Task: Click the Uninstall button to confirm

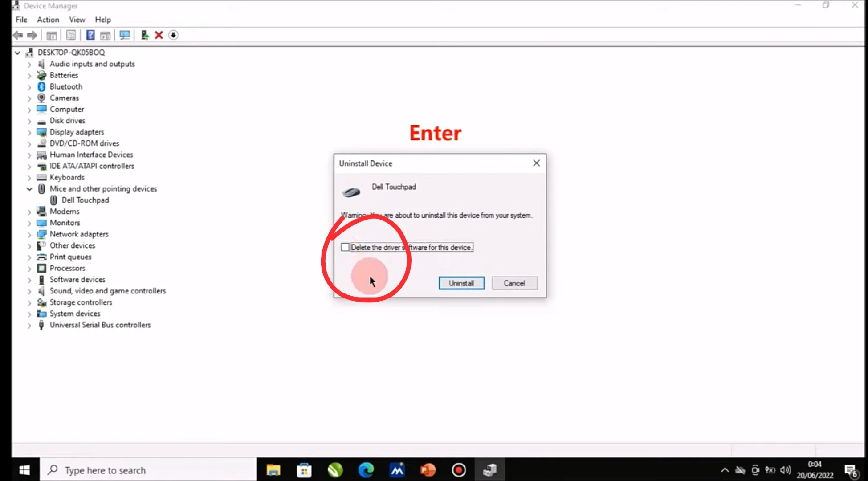Action: [461, 283]
